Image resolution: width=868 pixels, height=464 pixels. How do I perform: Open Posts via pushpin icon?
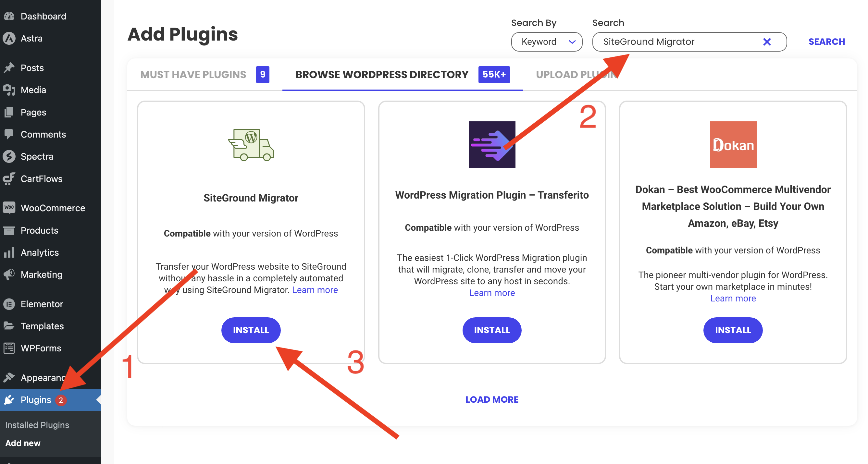point(9,68)
